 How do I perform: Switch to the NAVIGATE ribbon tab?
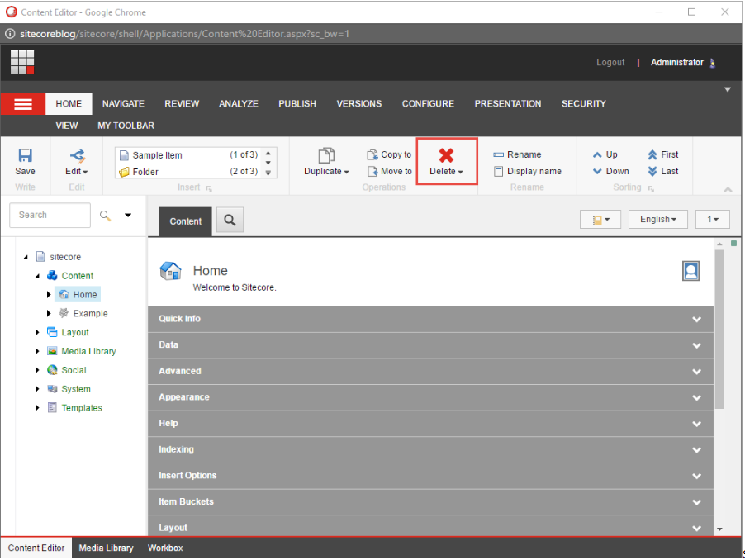tap(123, 104)
